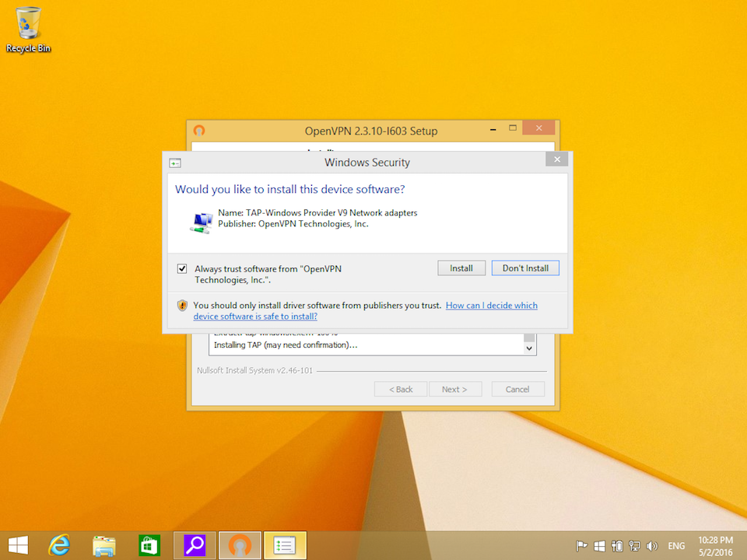Screen dimensions: 747x560
Task: Minimize the OpenVPN Setup window
Action: tap(493, 129)
